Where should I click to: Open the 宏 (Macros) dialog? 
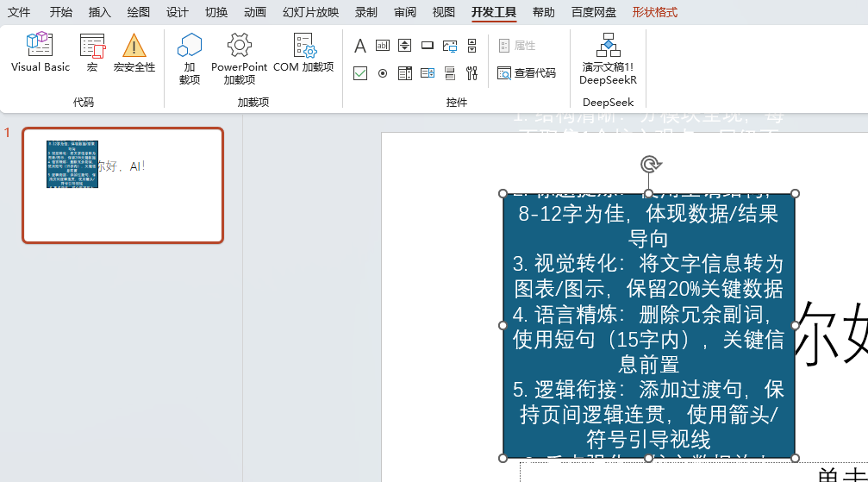click(92, 53)
